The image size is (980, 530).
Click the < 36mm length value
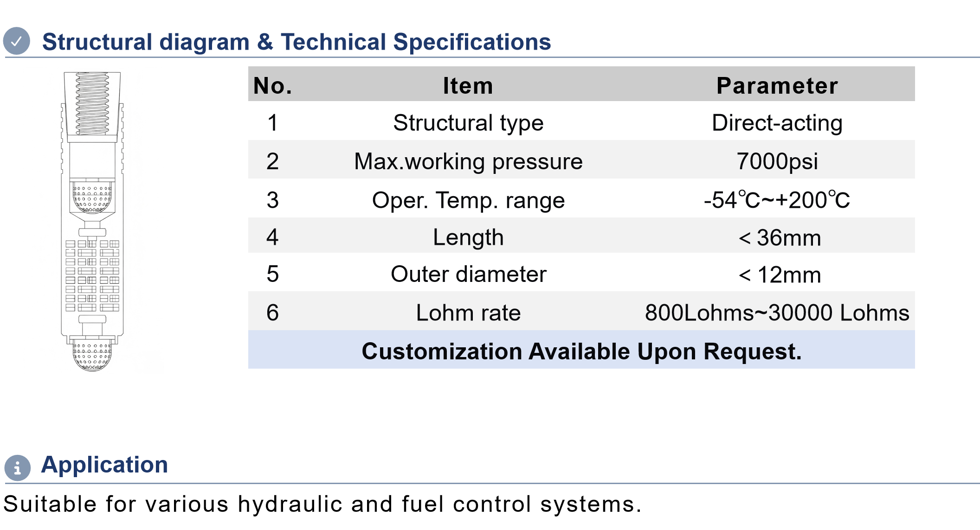pyautogui.click(x=780, y=238)
